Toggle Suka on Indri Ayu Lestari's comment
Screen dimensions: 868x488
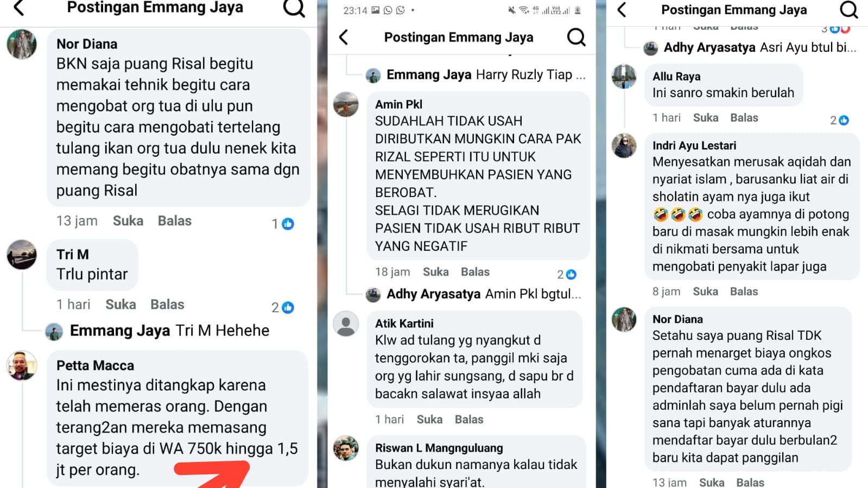[x=705, y=291]
